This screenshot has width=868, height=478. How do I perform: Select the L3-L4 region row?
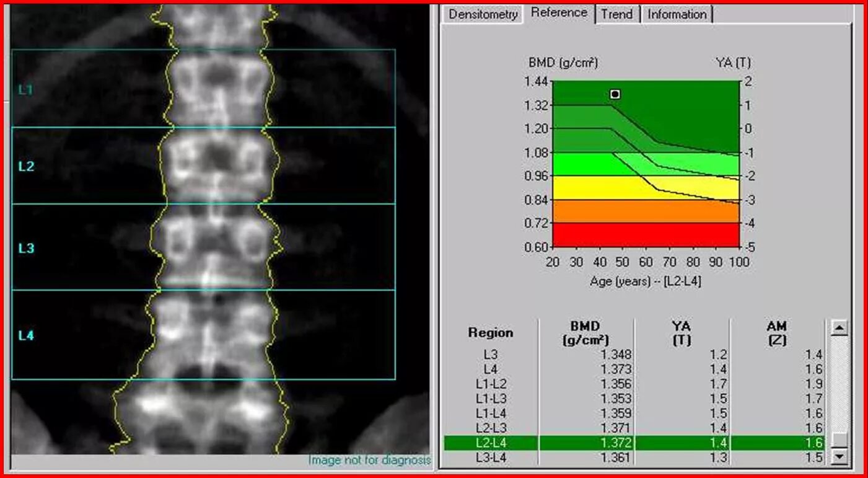click(x=634, y=458)
